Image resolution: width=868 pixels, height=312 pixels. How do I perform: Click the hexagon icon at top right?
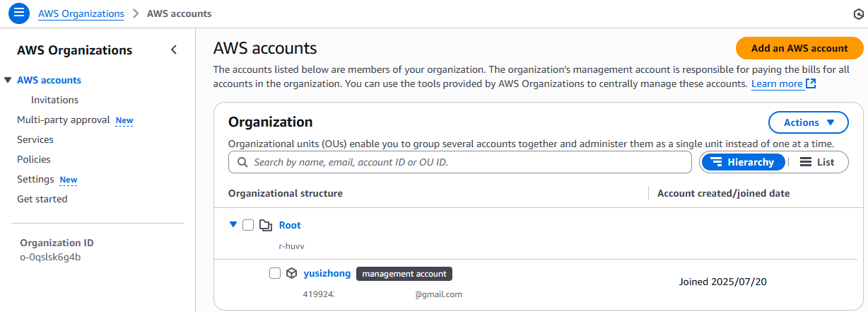pos(858,14)
